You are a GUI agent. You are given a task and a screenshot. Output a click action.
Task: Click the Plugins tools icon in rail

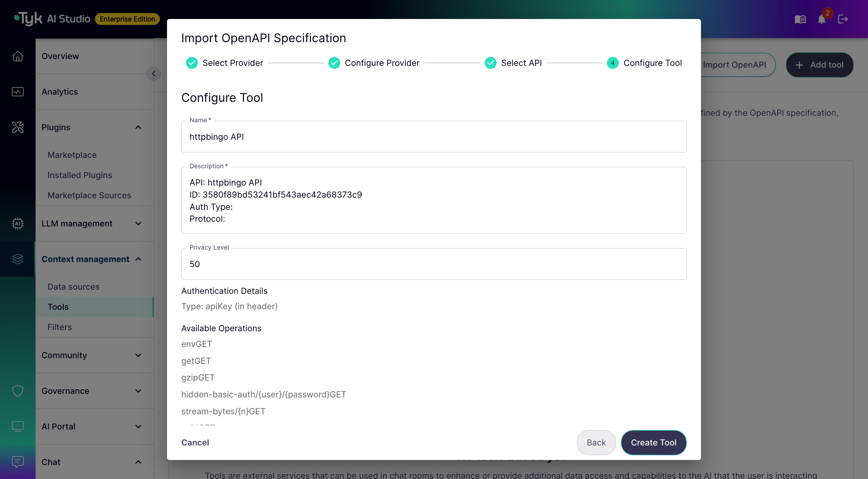click(x=18, y=127)
